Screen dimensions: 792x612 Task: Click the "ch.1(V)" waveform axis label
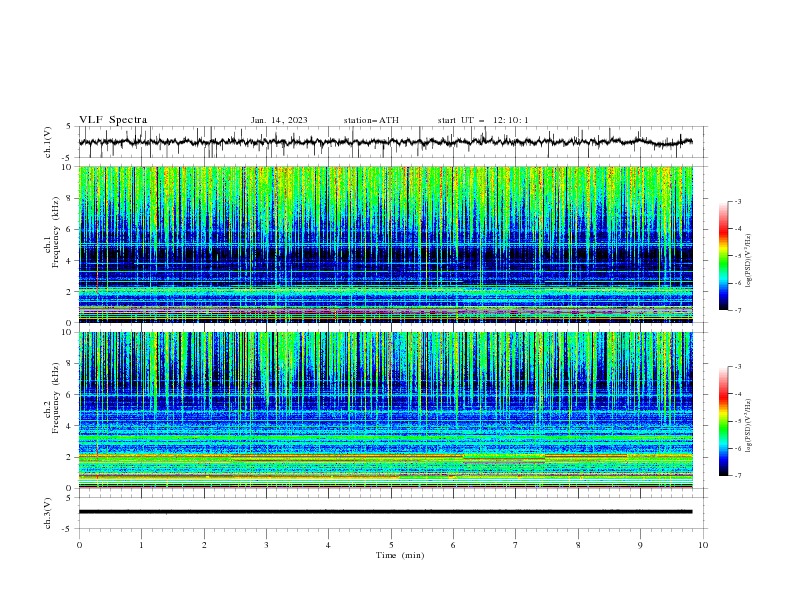(x=48, y=142)
